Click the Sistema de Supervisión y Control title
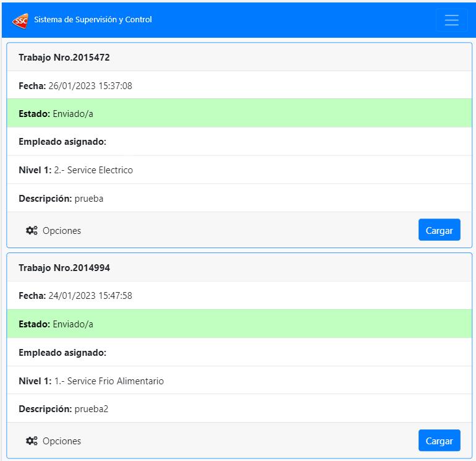 93,20
